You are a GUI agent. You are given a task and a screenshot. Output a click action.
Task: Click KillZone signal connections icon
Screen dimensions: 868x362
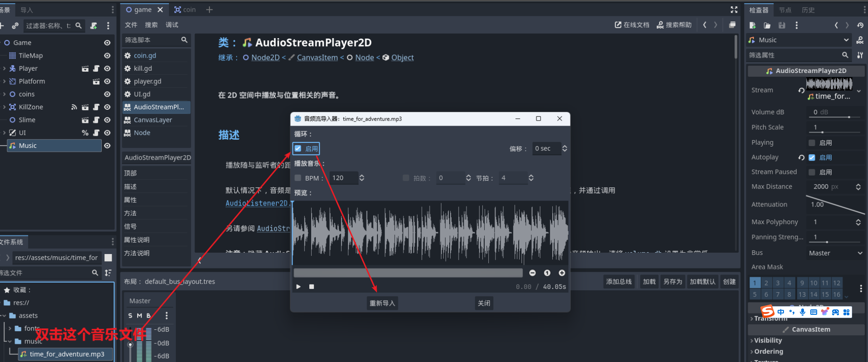point(74,107)
